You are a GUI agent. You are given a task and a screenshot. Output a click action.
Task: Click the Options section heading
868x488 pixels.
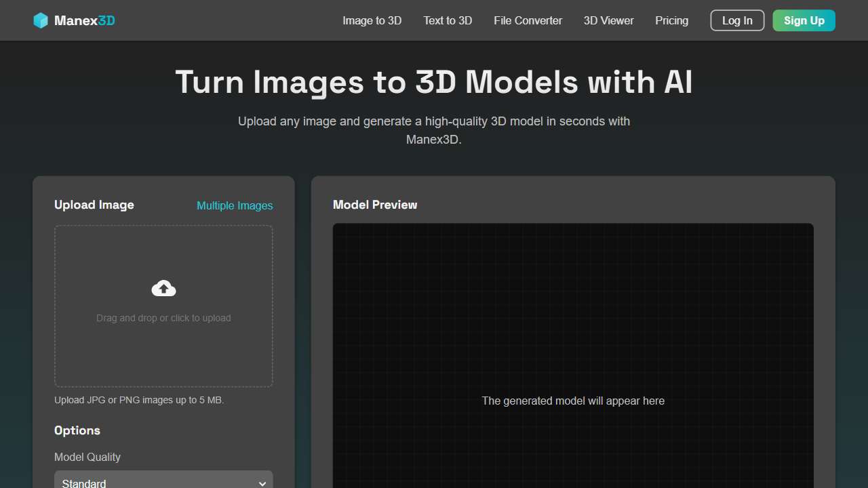pos(77,430)
